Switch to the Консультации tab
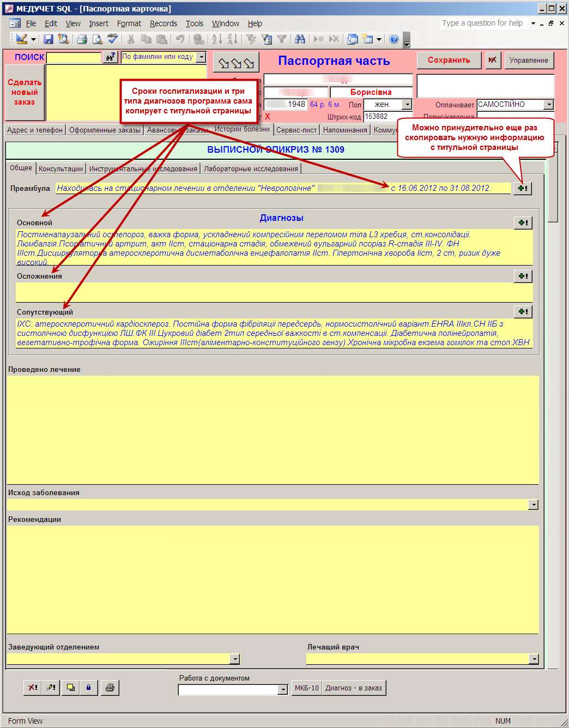This screenshot has width=569, height=728. pyautogui.click(x=60, y=169)
